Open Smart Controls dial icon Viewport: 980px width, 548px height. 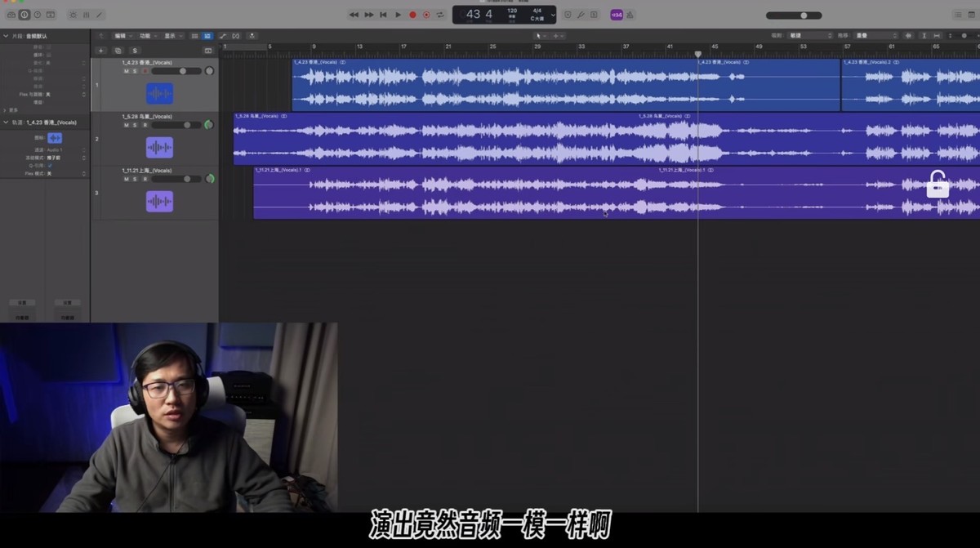(73, 15)
